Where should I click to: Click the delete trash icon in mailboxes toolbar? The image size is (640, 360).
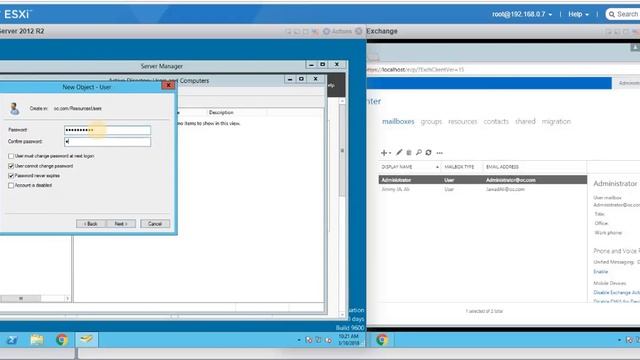point(409,153)
